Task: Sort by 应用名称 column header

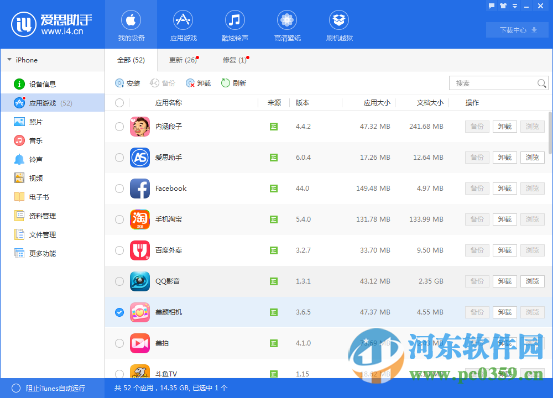Action: click(169, 103)
